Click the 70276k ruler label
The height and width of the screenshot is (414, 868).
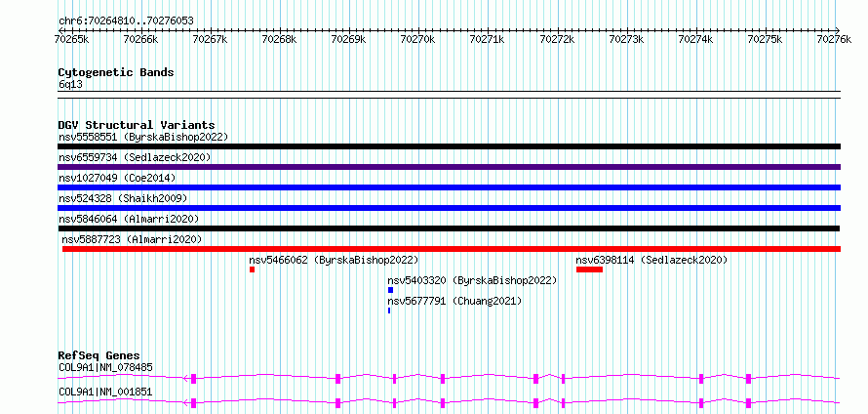[834, 39]
